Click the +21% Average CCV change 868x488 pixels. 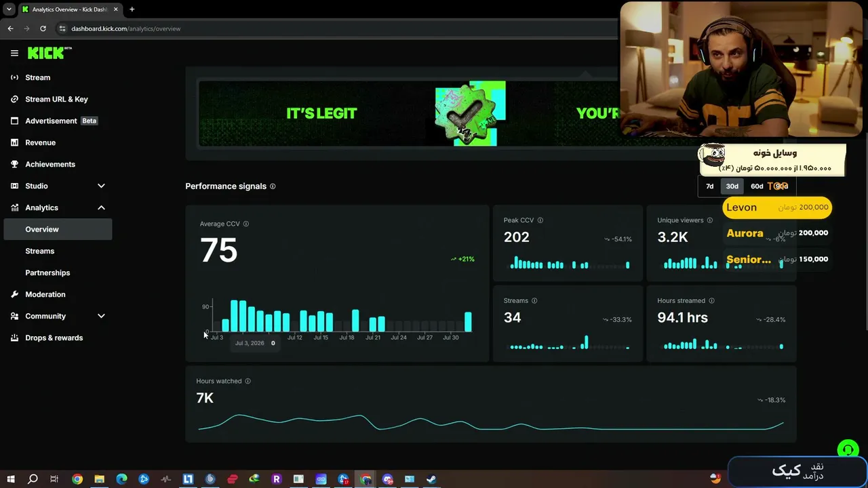[462, 259]
